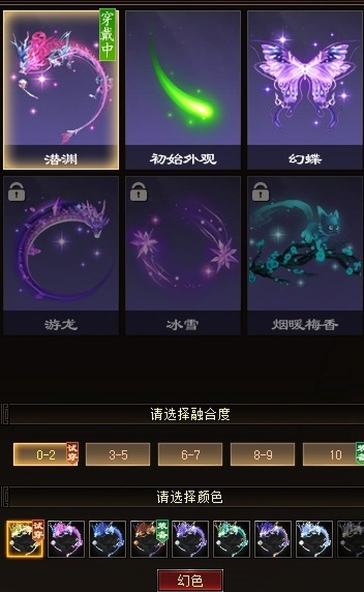The width and height of the screenshot is (364, 592).
Task: Click the lock icon on 冰雪 card
Action: click(138, 192)
